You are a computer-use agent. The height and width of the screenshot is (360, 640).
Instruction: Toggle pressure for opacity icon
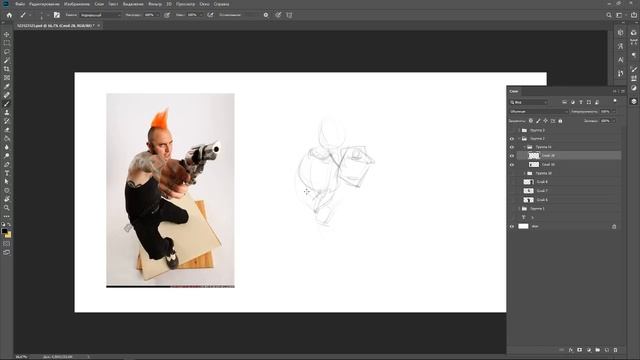click(x=167, y=15)
